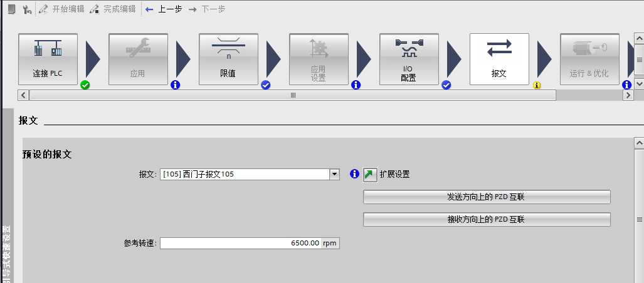Click the content panel vertical scrollbar thumb
The image size is (644, 283).
(640, 219)
